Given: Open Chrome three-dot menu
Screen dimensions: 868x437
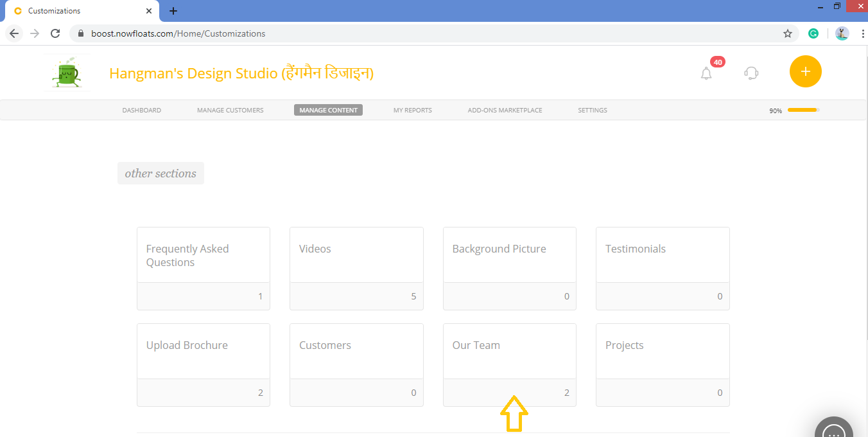Looking at the screenshot, I should pyautogui.click(x=862, y=33).
